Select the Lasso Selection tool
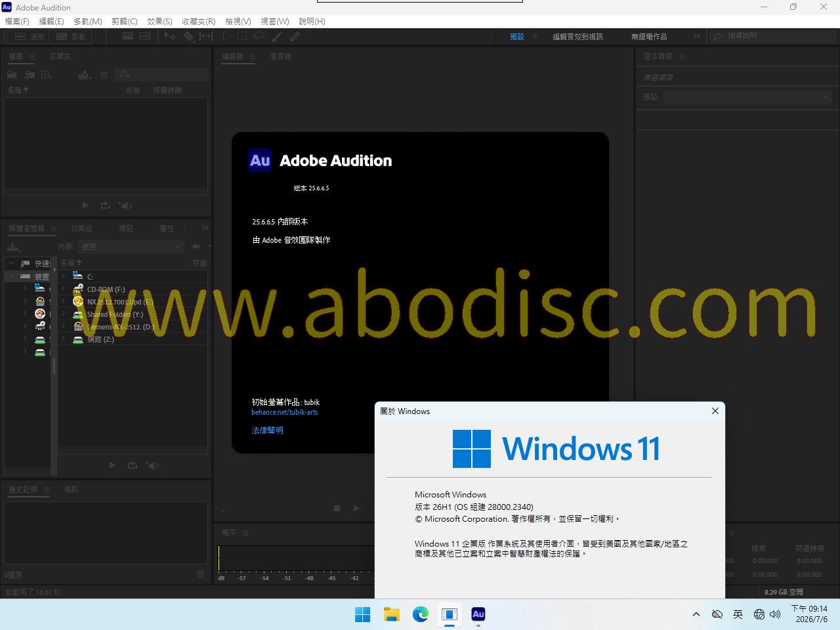Screen dimensions: 840x630 coord(259,37)
